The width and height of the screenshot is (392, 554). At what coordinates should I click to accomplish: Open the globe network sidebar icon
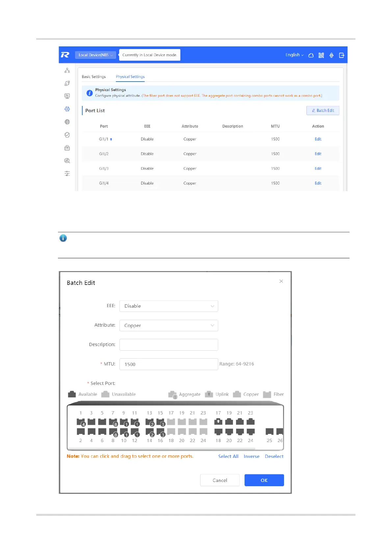click(x=67, y=122)
